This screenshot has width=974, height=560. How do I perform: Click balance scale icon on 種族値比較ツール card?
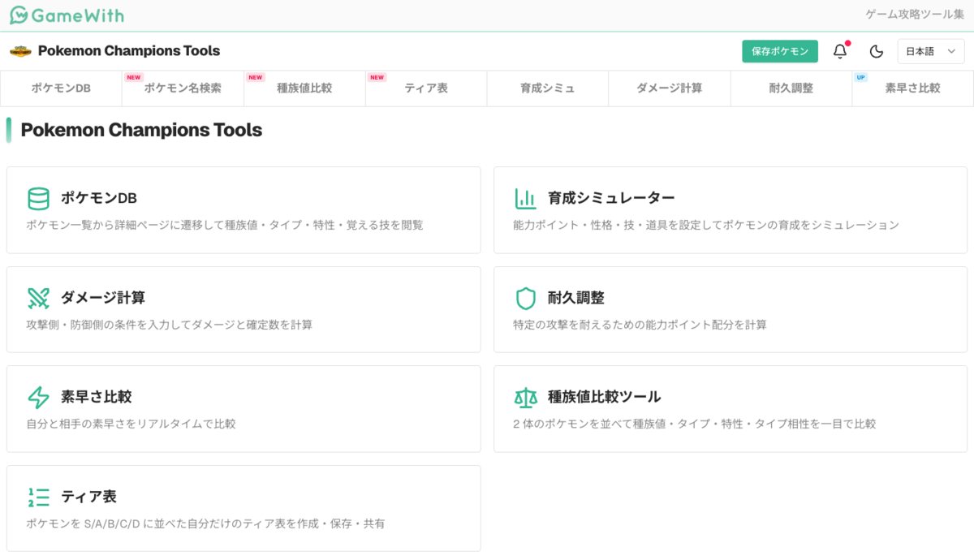tap(525, 398)
